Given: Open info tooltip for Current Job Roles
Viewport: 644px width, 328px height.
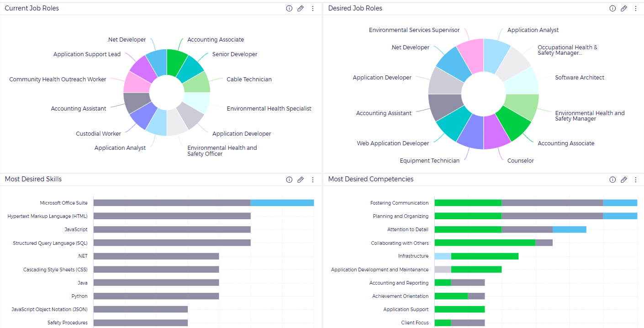Looking at the screenshot, I should tap(289, 8).
